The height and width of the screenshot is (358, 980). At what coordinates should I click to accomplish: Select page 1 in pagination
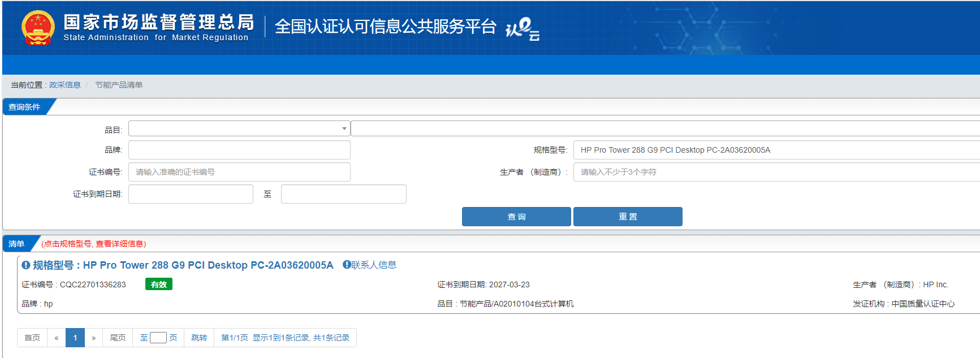pos(75,338)
